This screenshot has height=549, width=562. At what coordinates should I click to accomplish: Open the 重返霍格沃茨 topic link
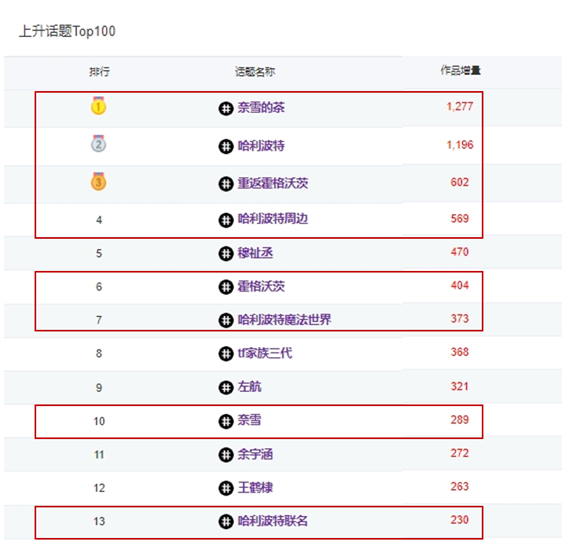(273, 183)
